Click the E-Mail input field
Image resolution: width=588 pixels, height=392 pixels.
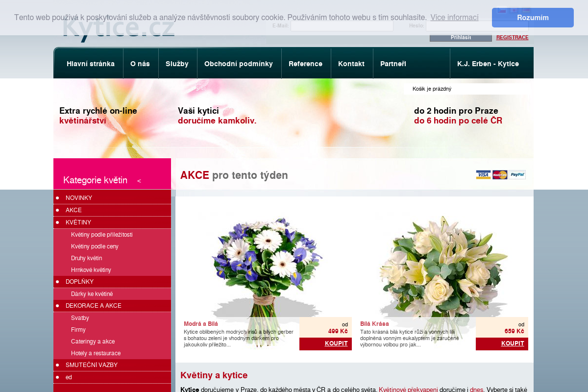342,25
